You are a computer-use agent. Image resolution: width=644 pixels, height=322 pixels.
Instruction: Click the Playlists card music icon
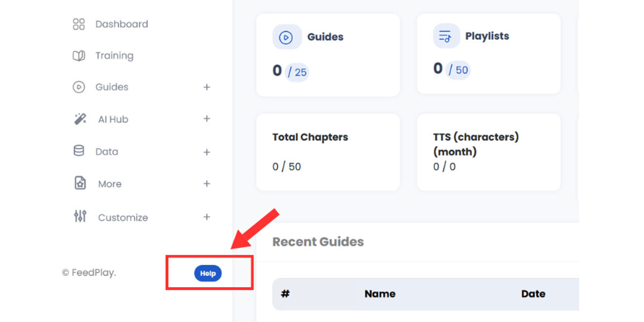(446, 36)
